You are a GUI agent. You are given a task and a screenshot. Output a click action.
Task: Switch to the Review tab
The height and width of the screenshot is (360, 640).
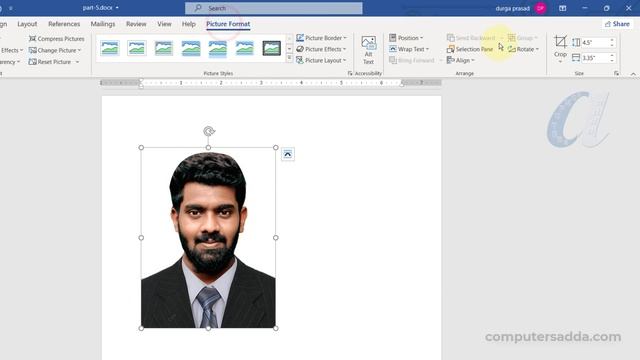point(136,24)
